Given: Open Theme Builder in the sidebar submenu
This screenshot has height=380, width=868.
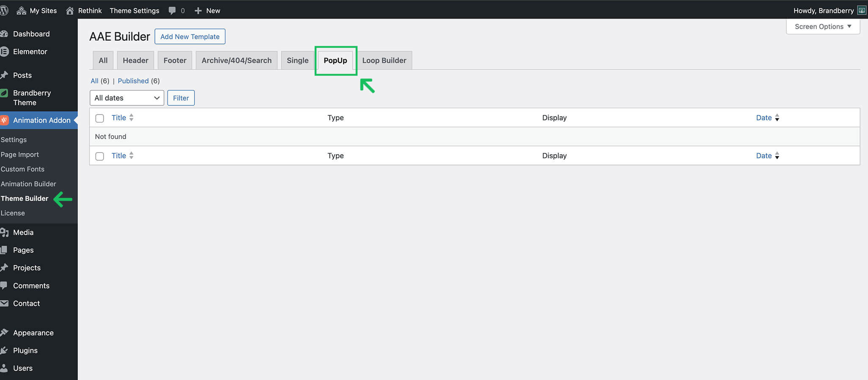Looking at the screenshot, I should click(x=25, y=198).
